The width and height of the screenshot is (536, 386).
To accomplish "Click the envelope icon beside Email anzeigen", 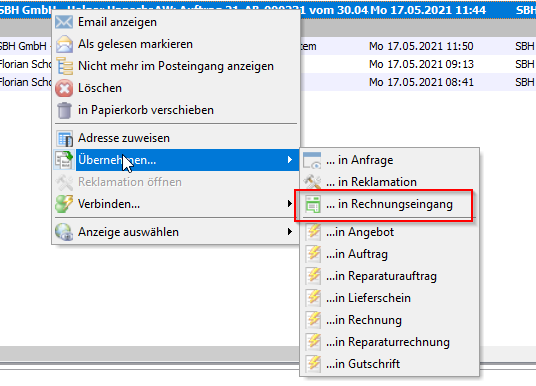I will [x=64, y=22].
